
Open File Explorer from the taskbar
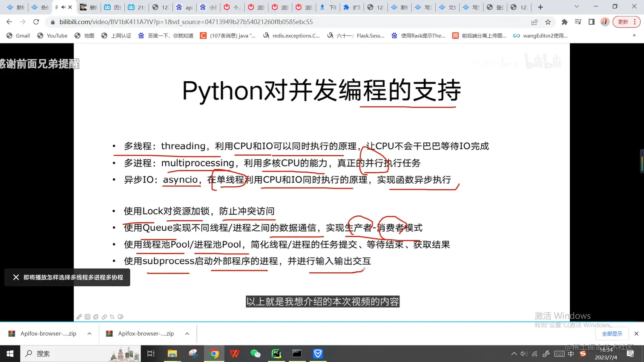pos(172,353)
